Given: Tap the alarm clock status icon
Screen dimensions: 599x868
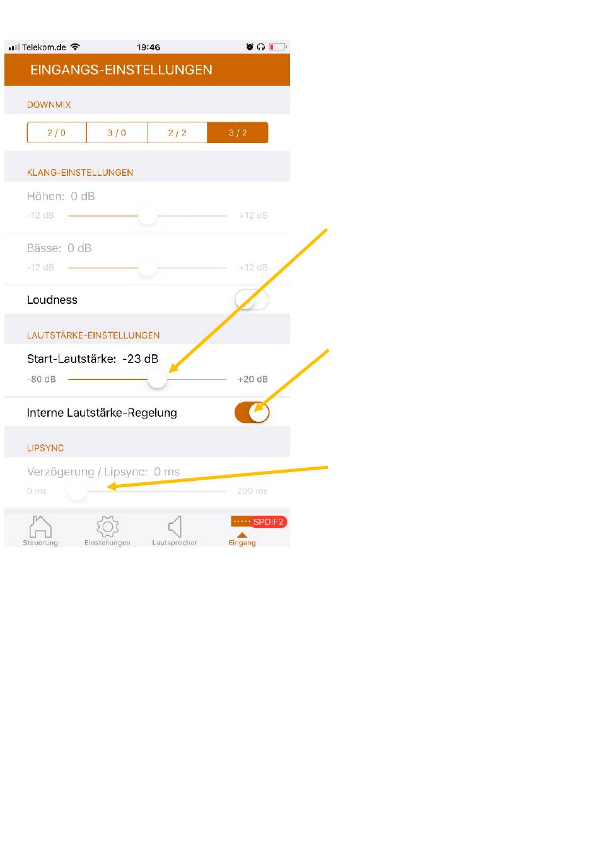Looking at the screenshot, I should click(x=250, y=47).
